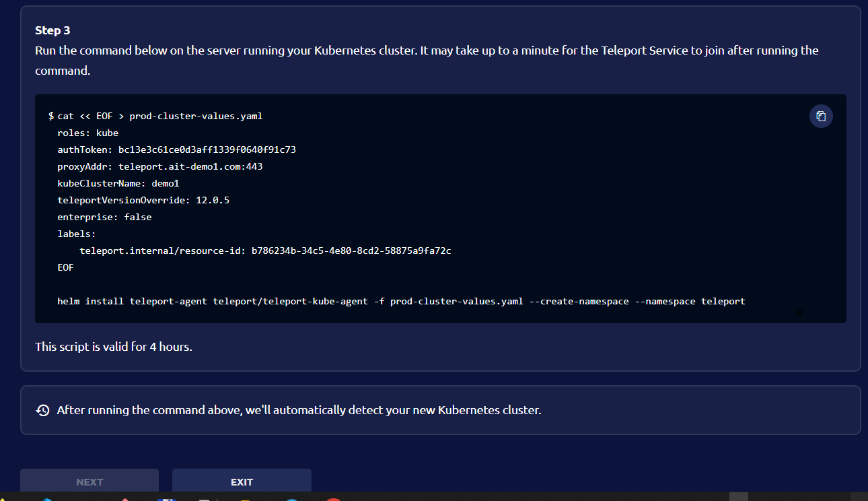Screen dimensions: 868x501
Task: Click the 'enterprise: false' line
Action: click(x=104, y=217)
